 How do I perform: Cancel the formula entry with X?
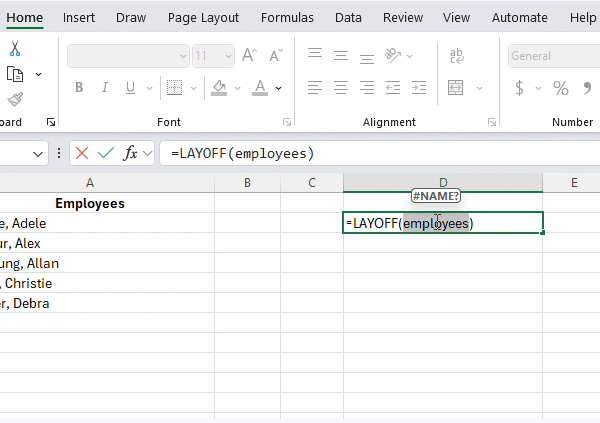[x=82, y=153]
